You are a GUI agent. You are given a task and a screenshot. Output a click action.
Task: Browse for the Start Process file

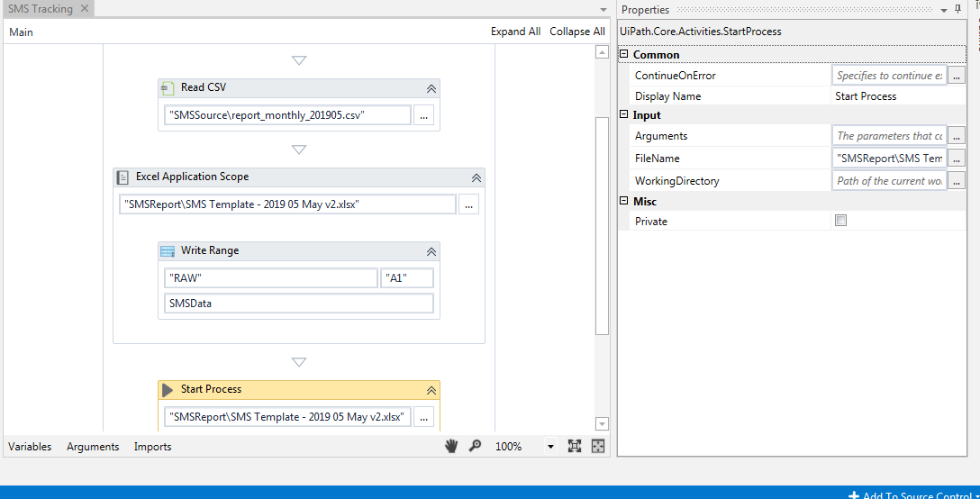(423, 417)
